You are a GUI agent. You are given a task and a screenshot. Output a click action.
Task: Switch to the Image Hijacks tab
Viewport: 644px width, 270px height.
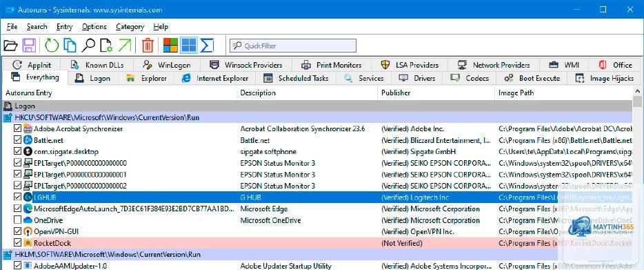click(605, 78)
